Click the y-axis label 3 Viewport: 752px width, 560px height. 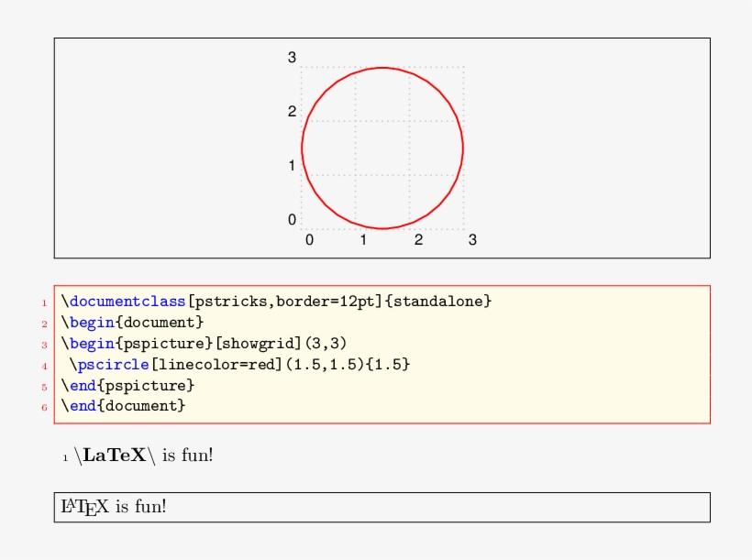[x=292, y=57]
